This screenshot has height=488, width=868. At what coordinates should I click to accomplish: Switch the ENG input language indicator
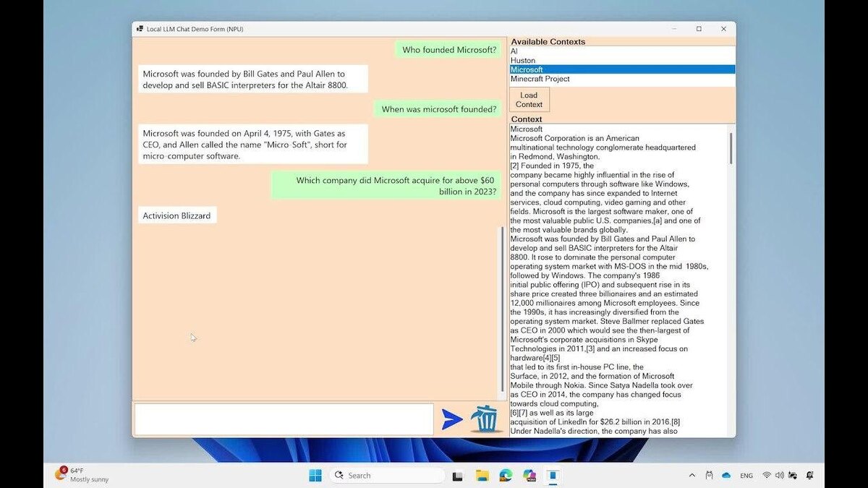tap(746, 476)
